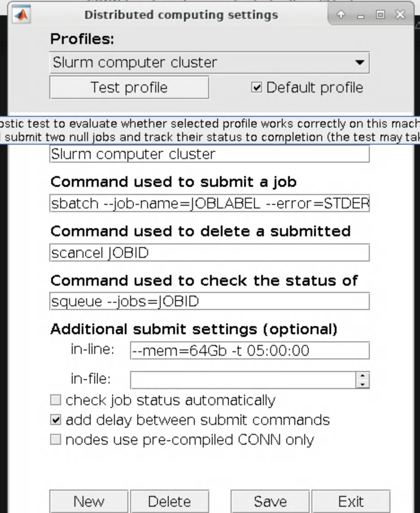Click the scancel JOBID delete command field
This screenshot has width=420, height=513.
coord(209,253)
